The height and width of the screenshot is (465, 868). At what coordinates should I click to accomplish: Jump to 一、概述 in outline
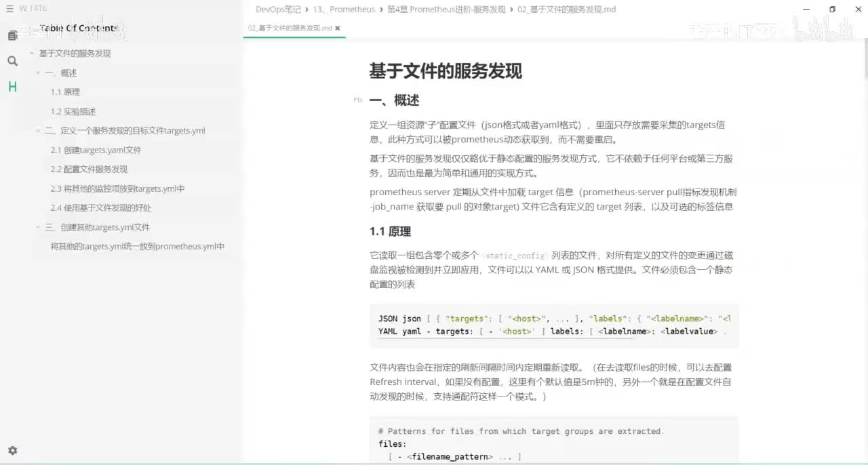(x=61, y=73)
